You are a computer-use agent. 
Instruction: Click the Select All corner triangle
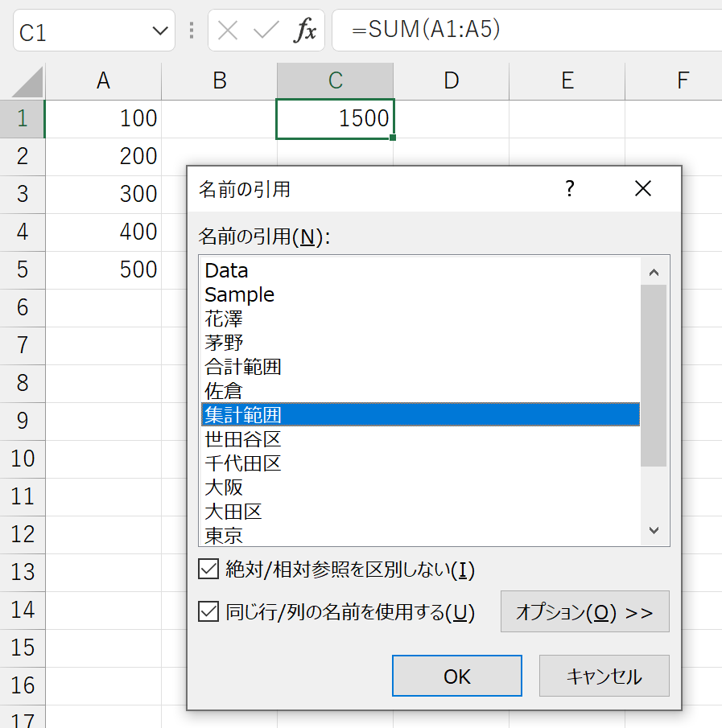[27, 82]
